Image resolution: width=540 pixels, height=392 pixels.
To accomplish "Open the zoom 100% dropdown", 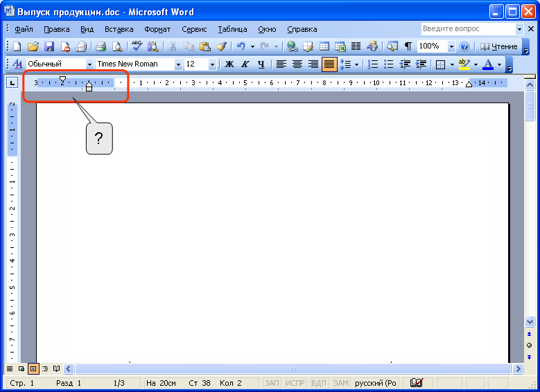I will tap(451, 46).
